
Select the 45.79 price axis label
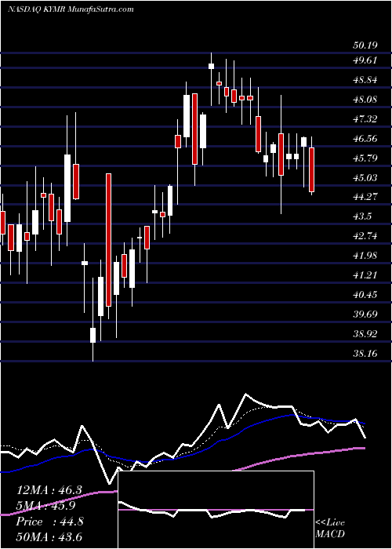[x=365, y=158]
